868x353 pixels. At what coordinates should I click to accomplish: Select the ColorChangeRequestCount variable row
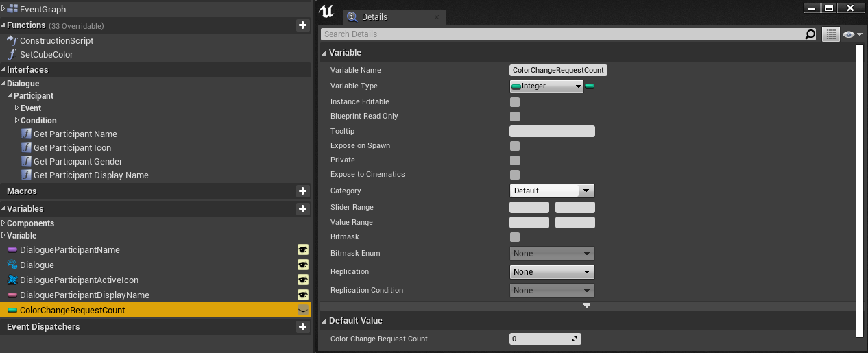(x=156, y=310)
